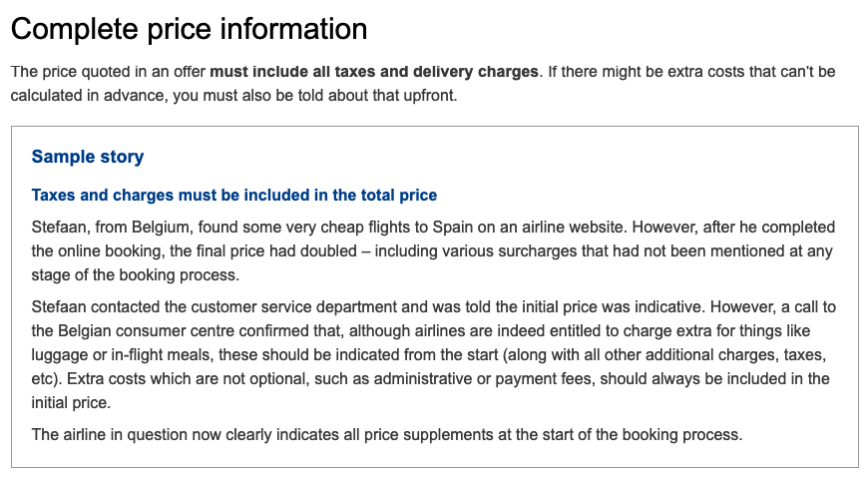Click the "Complete price information" heading
The image size is (868, 479).
(189, 29)
